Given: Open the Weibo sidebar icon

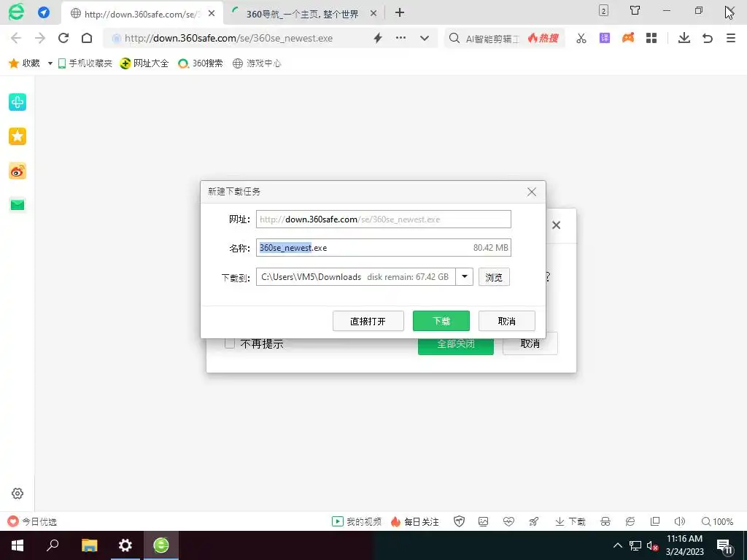Looking at the screenshot, I should [x=18, y=171].
